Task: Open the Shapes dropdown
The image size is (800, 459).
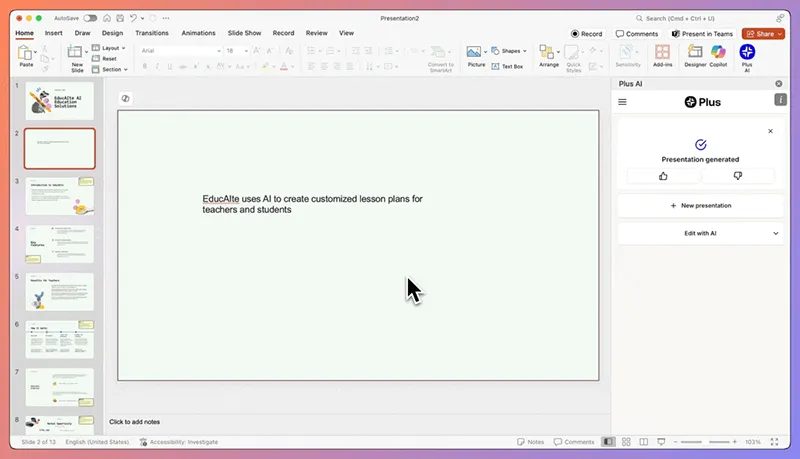Action: (x=514, y=50)
